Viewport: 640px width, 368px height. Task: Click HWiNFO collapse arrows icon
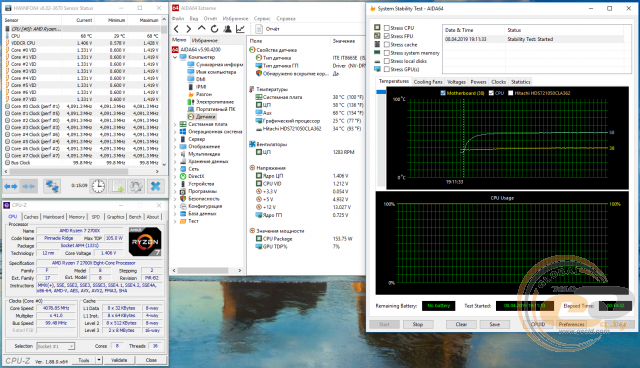point(28,186)
